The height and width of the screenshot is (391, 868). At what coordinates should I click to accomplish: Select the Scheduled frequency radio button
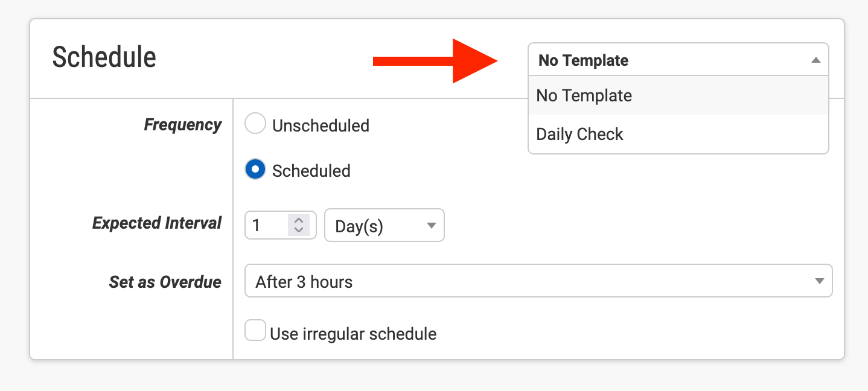coord(255,170)
